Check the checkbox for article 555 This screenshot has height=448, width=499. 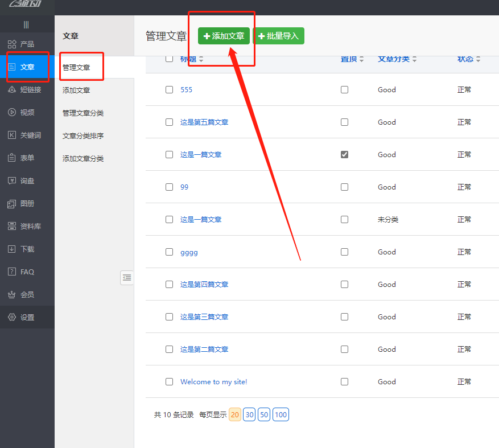coord(169,90)
